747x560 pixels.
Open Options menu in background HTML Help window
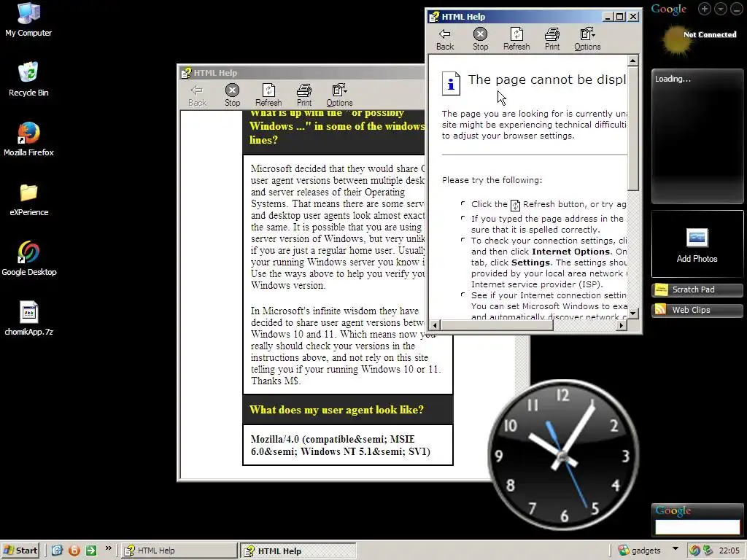click(339, 96)
